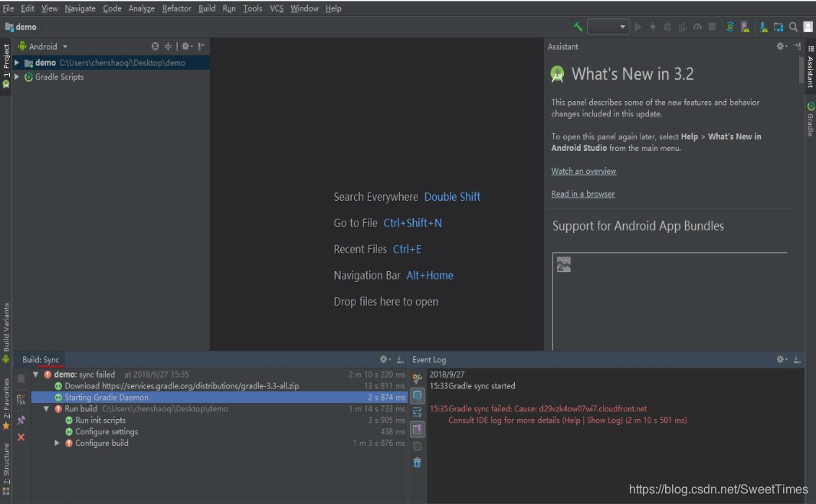
Task: Collapse the Run build node
Action: [x=46, y=409]
